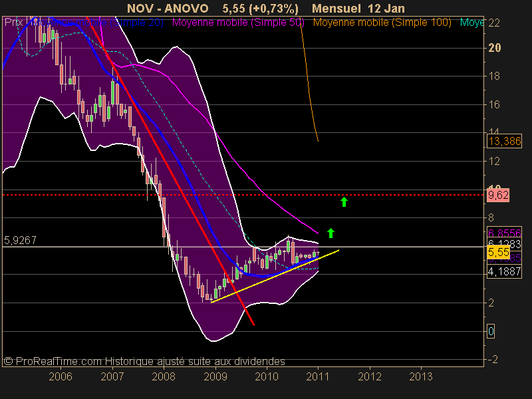The image size is (532, 399).
Task: Click the 6,1283 upper band value tag
Action: pyautogui.click(x=505, y=243)
